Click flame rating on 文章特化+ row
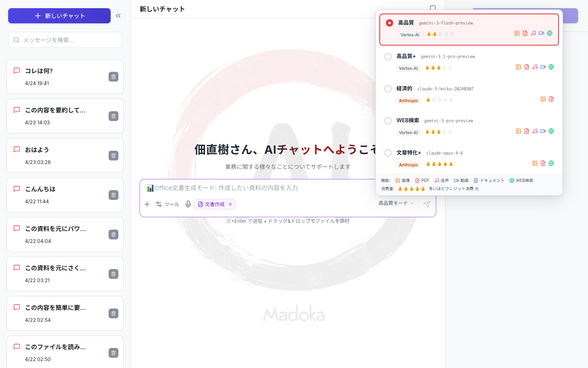588x368 pixels. tap(440, 164)
